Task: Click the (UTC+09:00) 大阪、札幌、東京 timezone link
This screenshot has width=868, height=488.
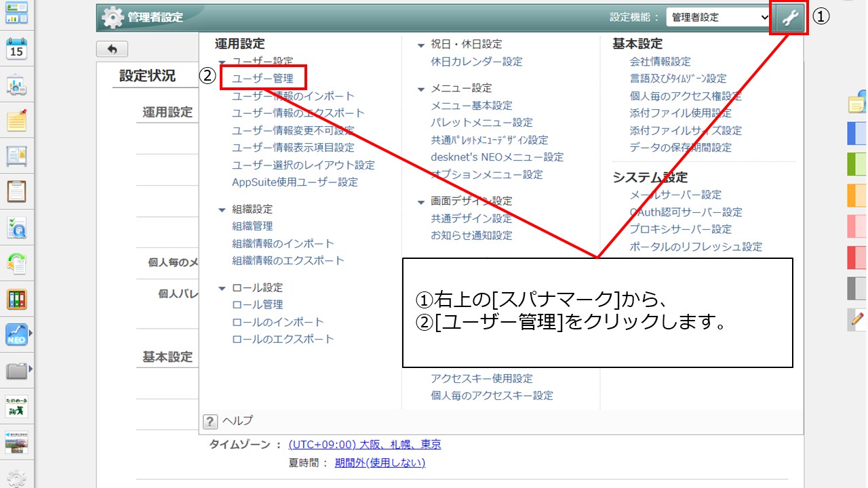Action: (x=366, y=444)
